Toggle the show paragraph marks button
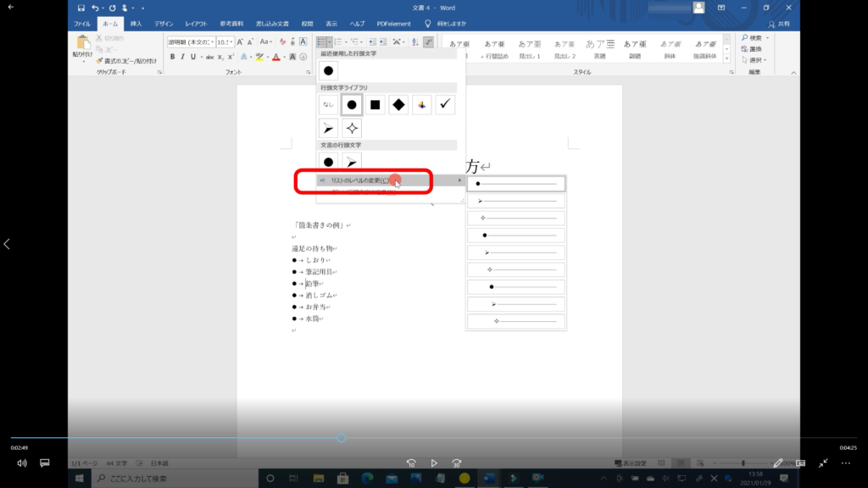Viewport: 868px width, 488px height. click(x=428, y=42)
